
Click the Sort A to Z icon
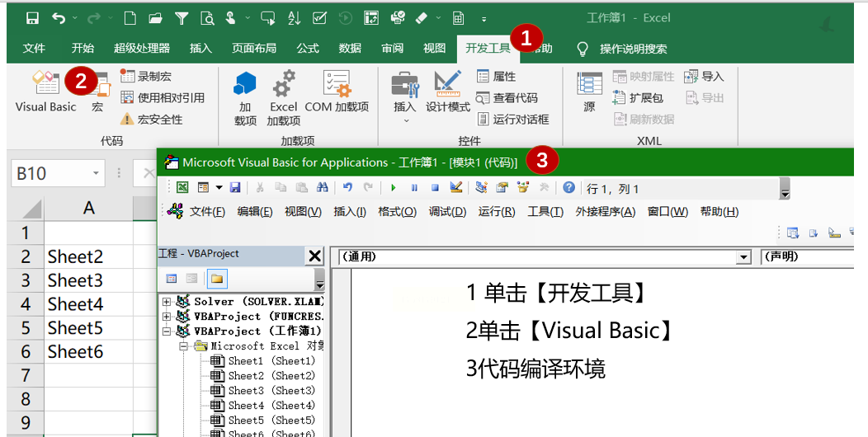click(x=294, y=18)
